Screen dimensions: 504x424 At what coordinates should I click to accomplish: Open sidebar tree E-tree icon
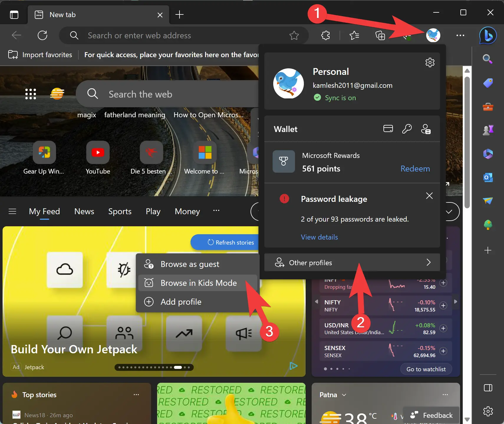click(x=488, y=225)
